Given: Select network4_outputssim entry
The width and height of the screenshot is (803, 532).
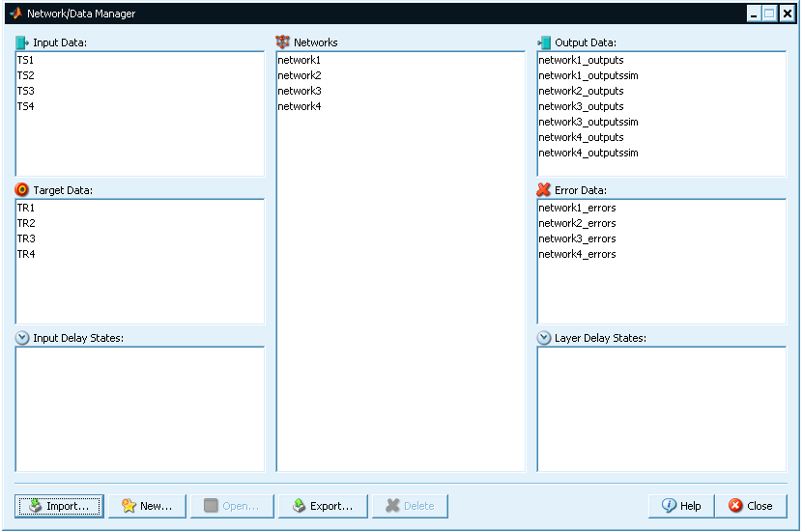Looking at the screenshot, I should pyautogui.click(x=661, y=153).
